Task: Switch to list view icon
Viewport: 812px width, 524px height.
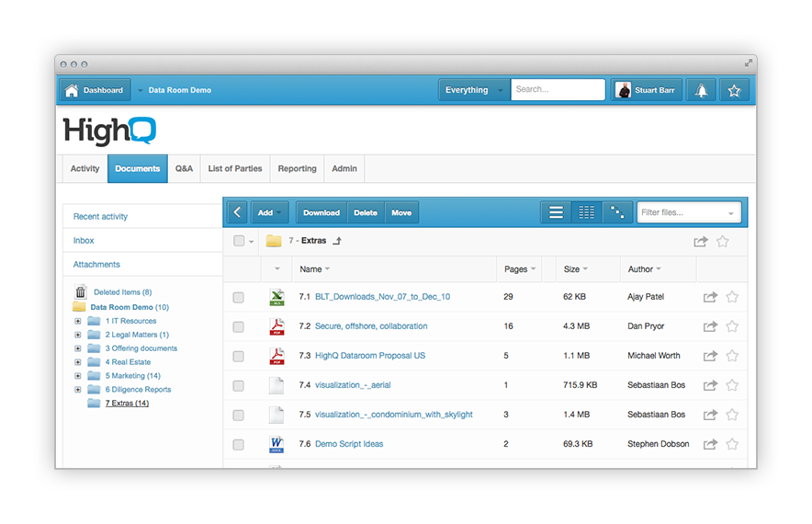Action: point(556,212)
